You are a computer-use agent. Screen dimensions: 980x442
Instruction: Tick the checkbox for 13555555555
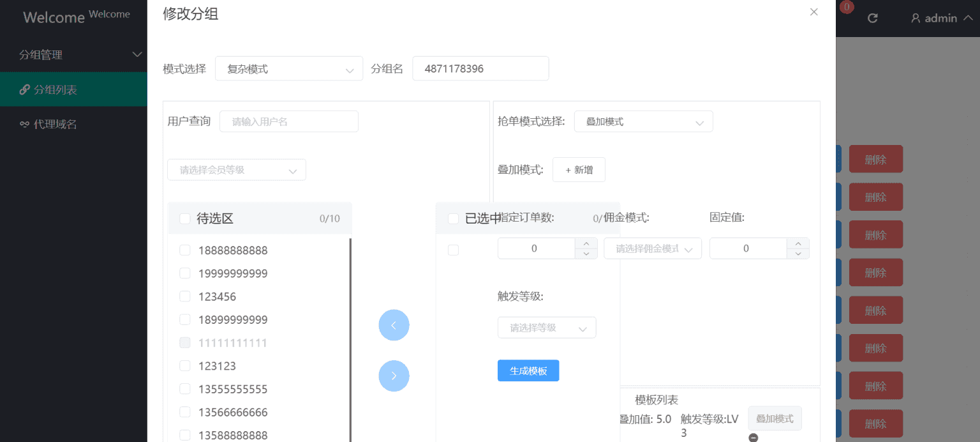pos(185,388)
